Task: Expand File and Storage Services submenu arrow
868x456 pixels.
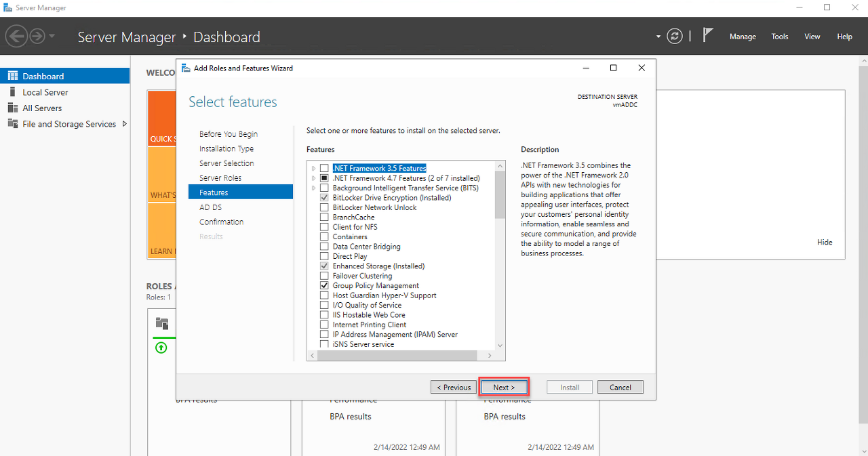Action: 124,123
